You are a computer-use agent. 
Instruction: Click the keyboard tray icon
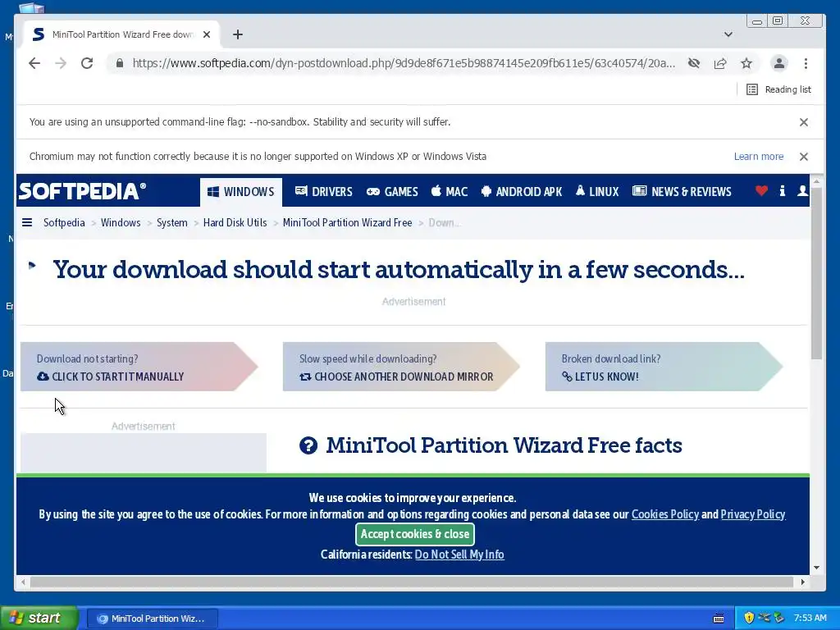pos(719,619)
